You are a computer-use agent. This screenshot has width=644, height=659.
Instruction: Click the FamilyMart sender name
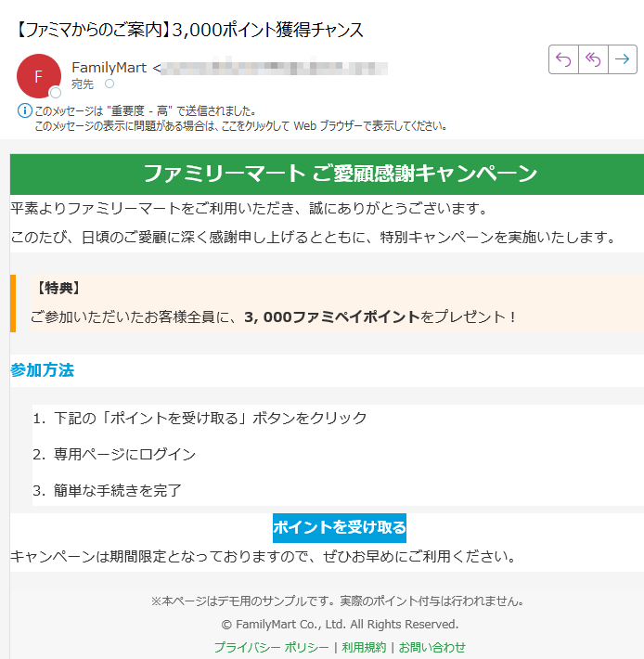[x=109, y=67]
